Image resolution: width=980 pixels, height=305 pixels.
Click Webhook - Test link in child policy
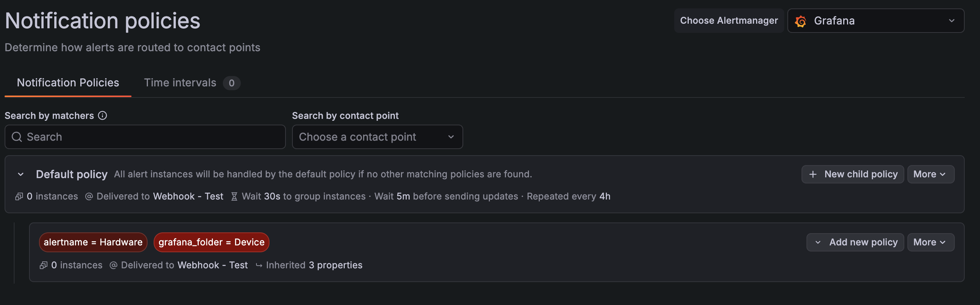(x=213, y=265)
